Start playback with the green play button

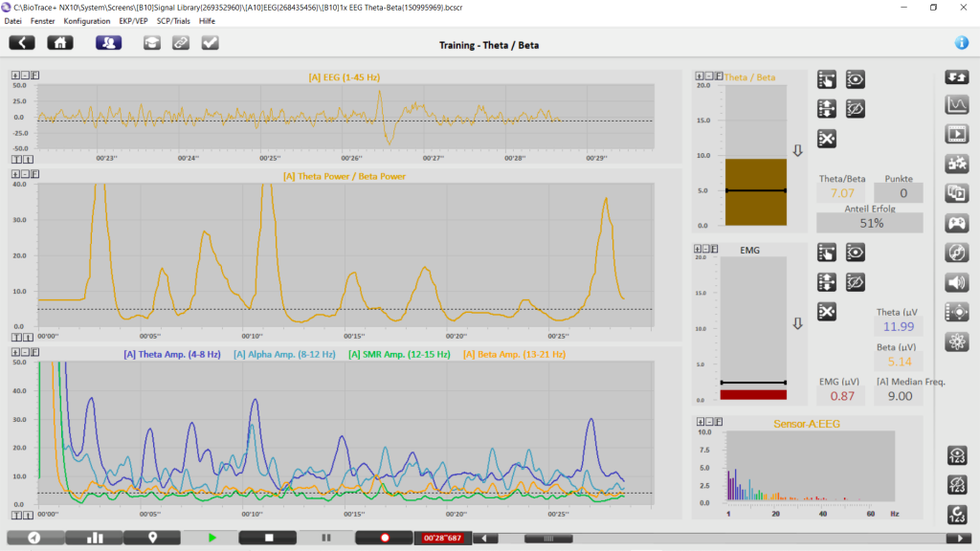212,538
